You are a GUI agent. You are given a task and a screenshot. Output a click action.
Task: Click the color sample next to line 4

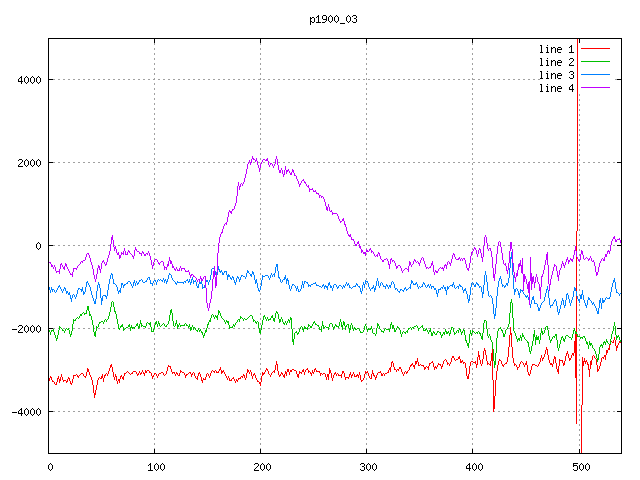[595, 88]
